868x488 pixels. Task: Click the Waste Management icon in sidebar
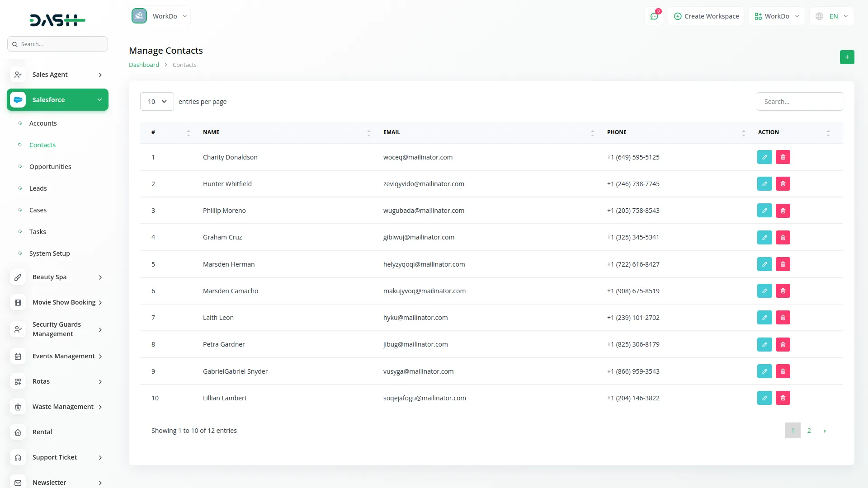tap(18, 407)
